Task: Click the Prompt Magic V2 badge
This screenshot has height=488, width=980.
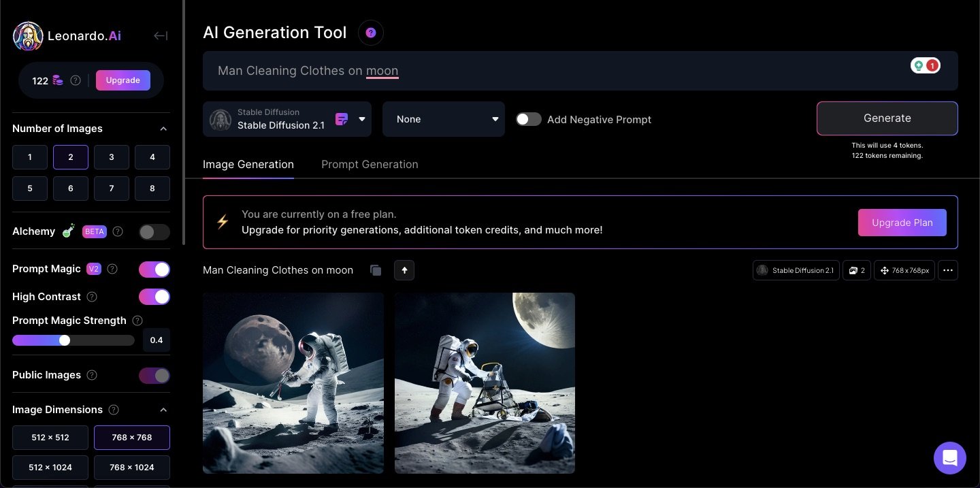Action: pyautogui.click(x=94, y=269)
